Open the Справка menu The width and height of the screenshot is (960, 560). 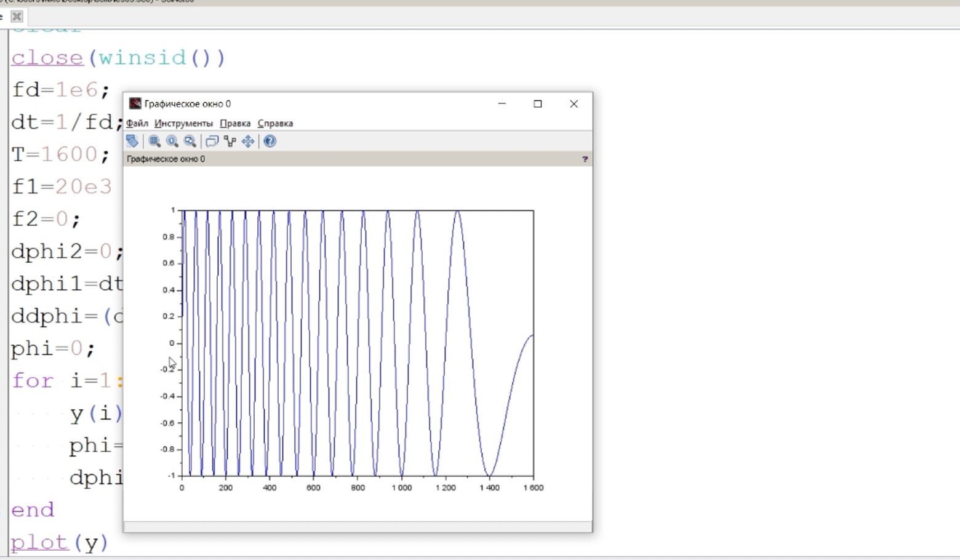[275, 123]
